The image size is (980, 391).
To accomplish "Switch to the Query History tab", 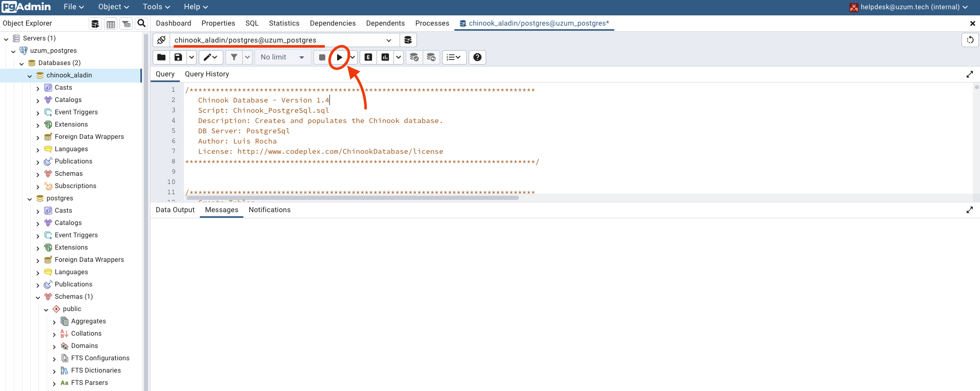I will click(x=206, y=74).
